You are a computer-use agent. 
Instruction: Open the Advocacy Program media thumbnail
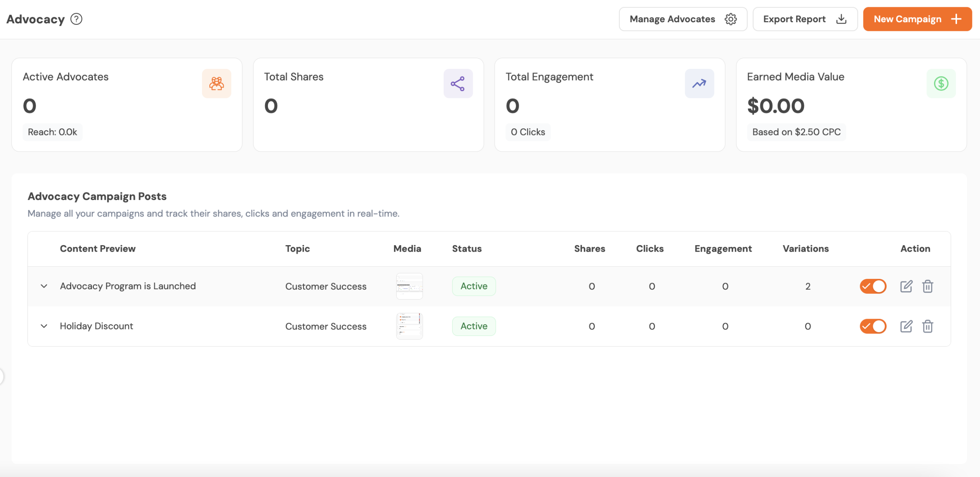[409, 286]
